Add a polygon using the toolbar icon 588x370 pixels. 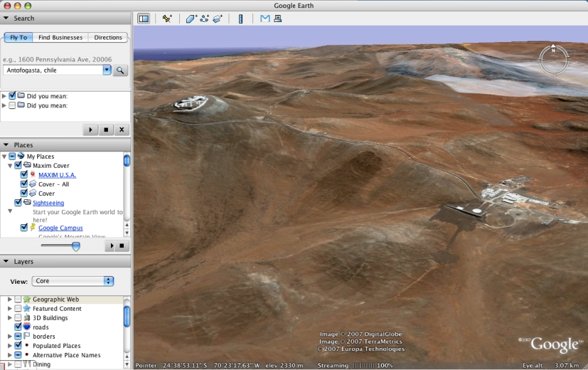click(192, 18)
